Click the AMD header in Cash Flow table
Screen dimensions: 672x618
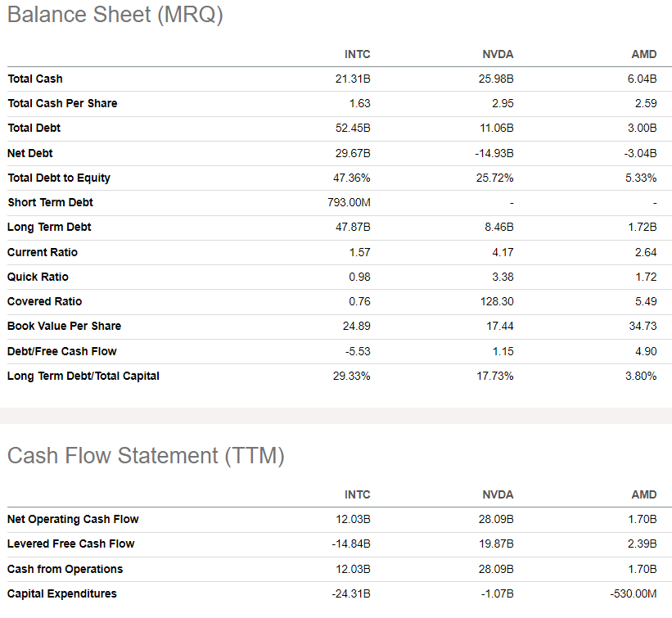(643, 494)
